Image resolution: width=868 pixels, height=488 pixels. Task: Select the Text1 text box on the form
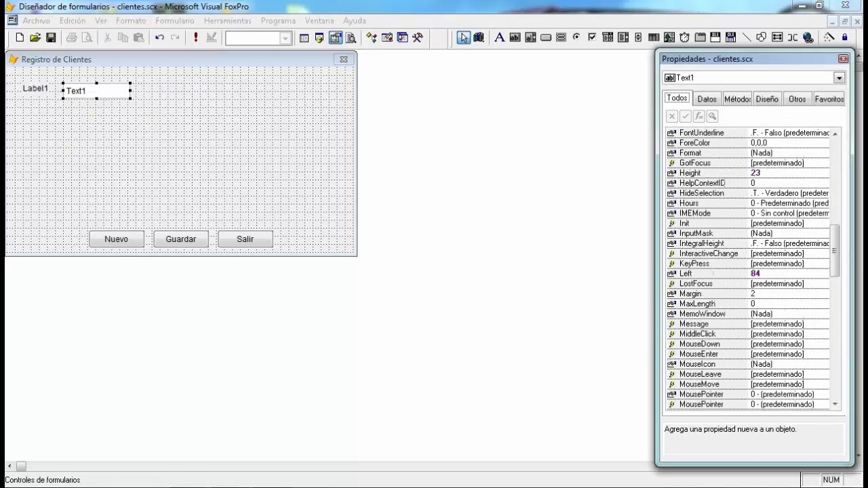96,91
